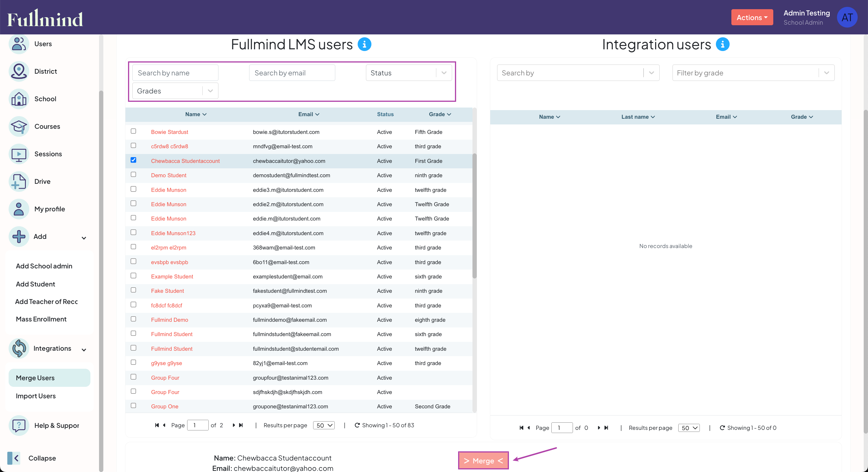The width and height of the screenshot is (868, 472).
Task: Open Eddie Munson123's user profile link
Action: (174, 233)
